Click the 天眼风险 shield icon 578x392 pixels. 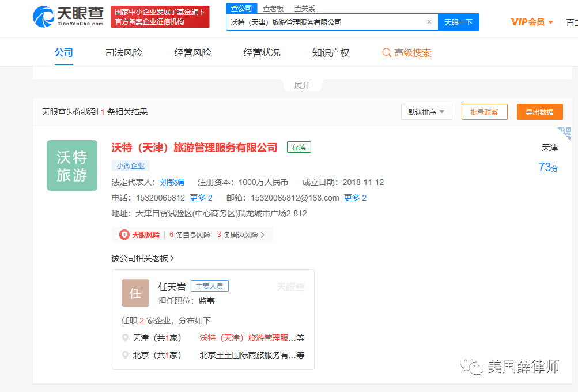pyautogui.click(x=124, y=235)
